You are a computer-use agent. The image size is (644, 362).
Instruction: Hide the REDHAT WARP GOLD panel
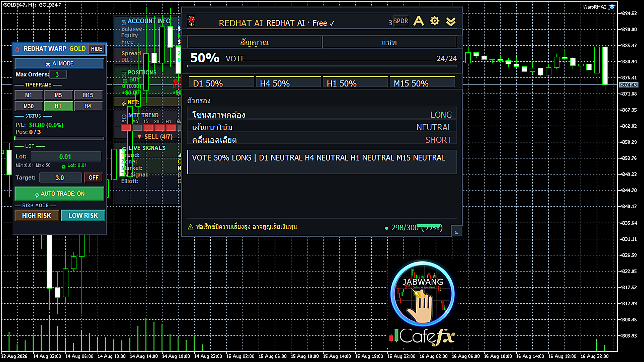click(x=97, y=49)
